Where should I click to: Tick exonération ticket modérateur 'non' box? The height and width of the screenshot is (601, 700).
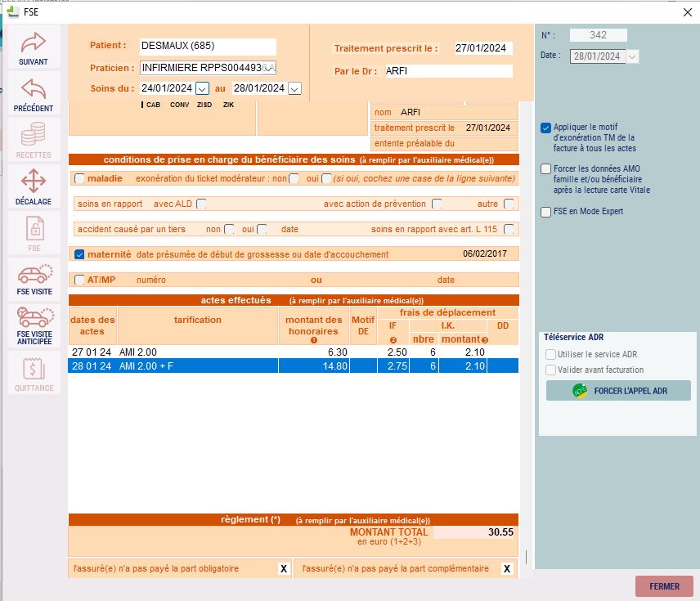pyautogui.click(x=294, y=178)
